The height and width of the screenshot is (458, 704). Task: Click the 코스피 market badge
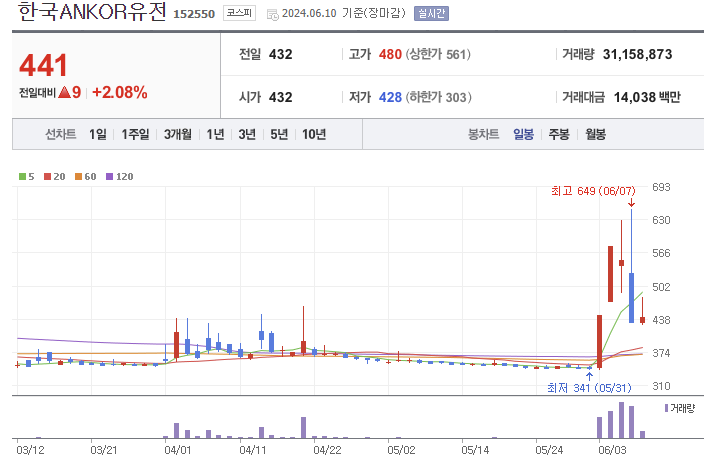[x=239, y=13]
